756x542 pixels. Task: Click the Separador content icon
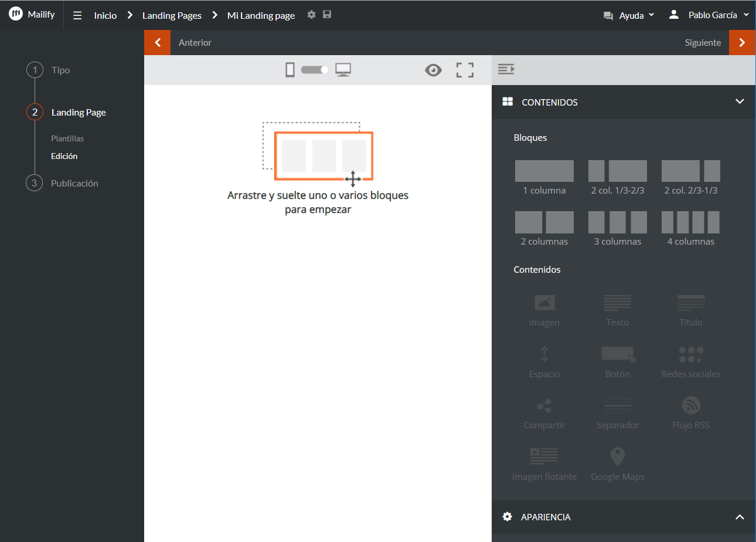click(618, 405)
